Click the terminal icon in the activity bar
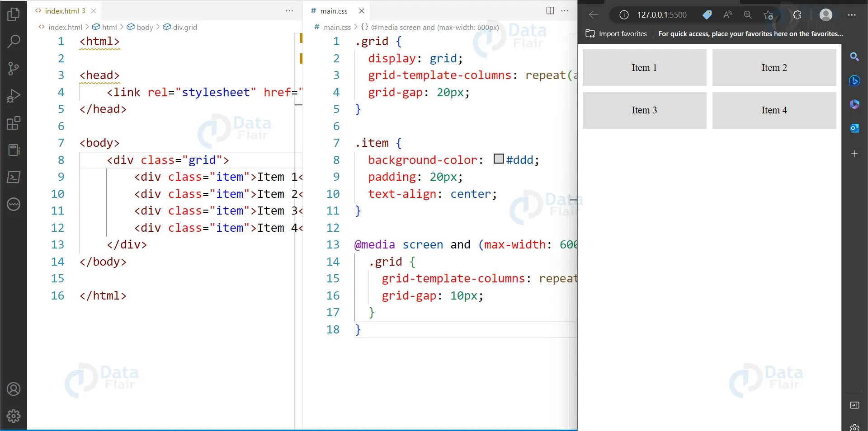The width and height of the screenshot is (868, 431). [14, 177]
